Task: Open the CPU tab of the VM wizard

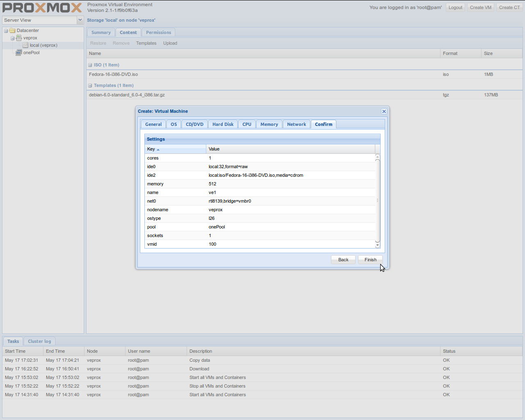Action: 247,124
